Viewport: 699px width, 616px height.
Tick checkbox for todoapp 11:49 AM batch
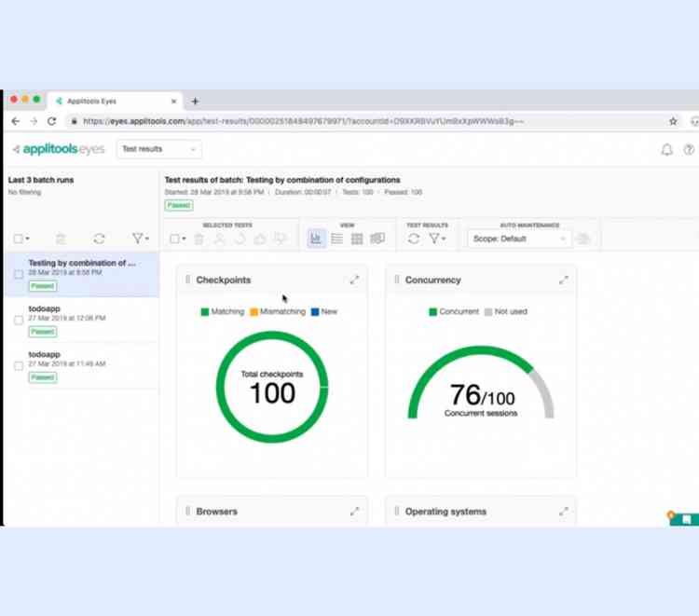pos(19,366)
